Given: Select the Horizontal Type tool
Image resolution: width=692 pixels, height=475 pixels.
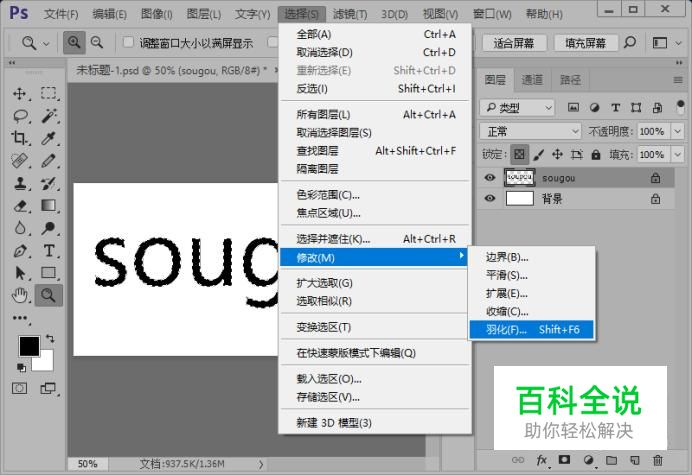Looking at the screenshot, I should tap(49, 251).
